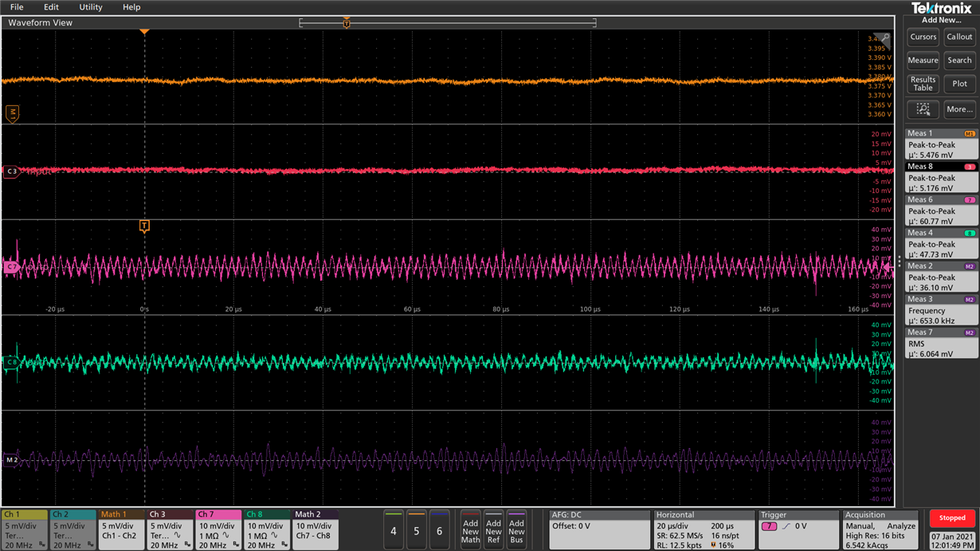Click the Add New Ref button
980x551 pixels.
point(494,529)
